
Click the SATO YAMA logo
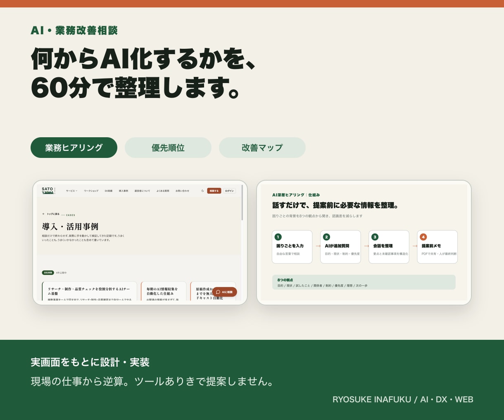point(48,191)
